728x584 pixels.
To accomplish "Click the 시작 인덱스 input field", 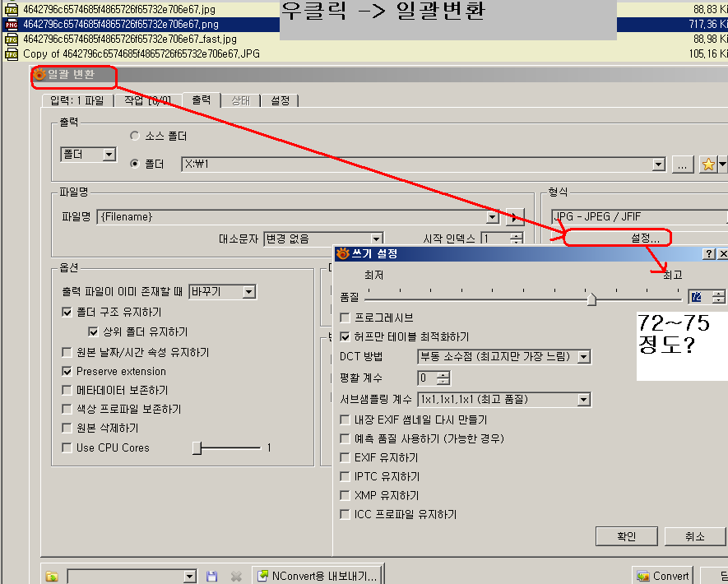I will [x=496, y=239].
